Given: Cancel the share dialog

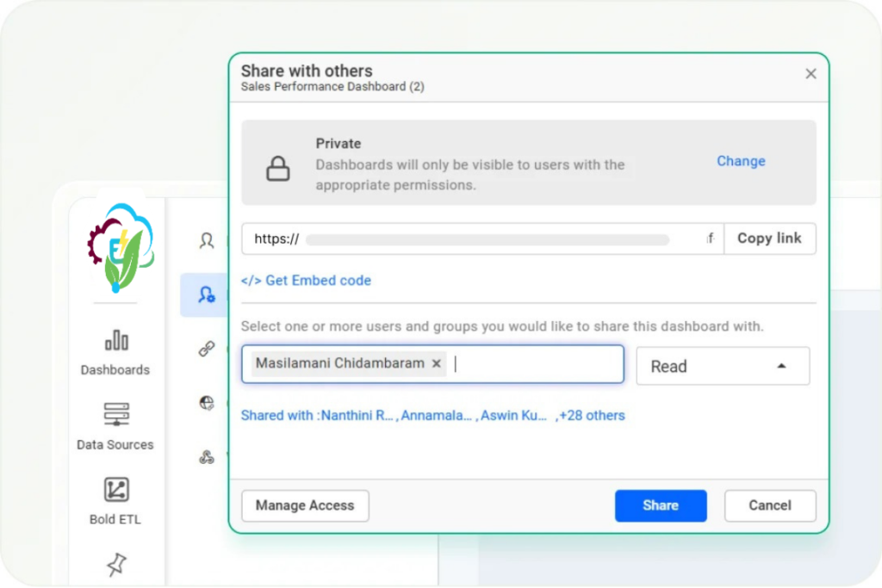Looking at the screenshot, I should coord(769,505).
